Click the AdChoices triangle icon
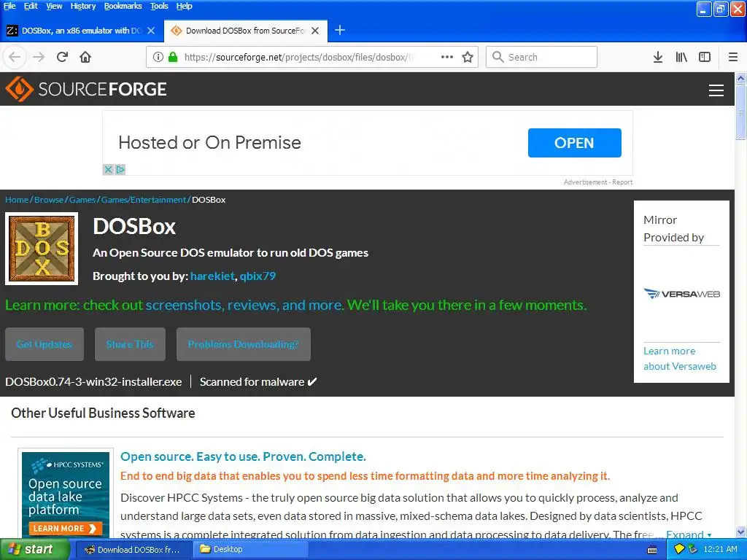This screenshot has width=747, height=560. pyautogui.click(x=120, y=169)
